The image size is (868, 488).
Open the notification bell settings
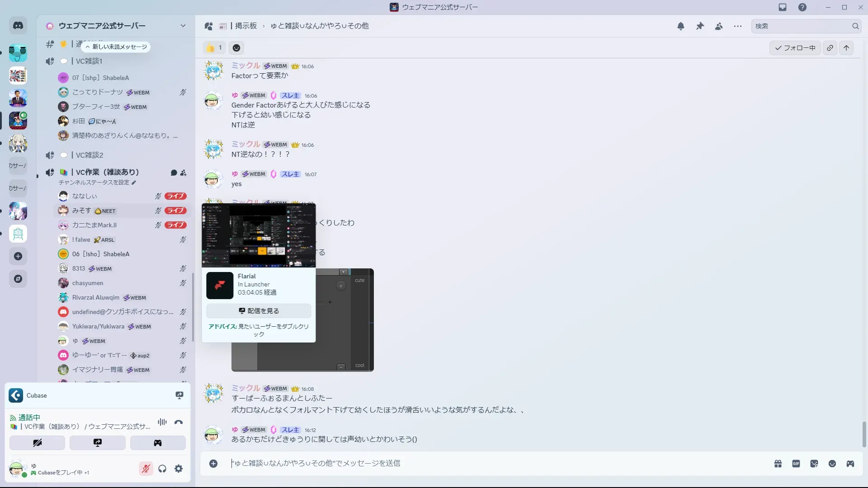pyautogui.click(x=680, y=26)
